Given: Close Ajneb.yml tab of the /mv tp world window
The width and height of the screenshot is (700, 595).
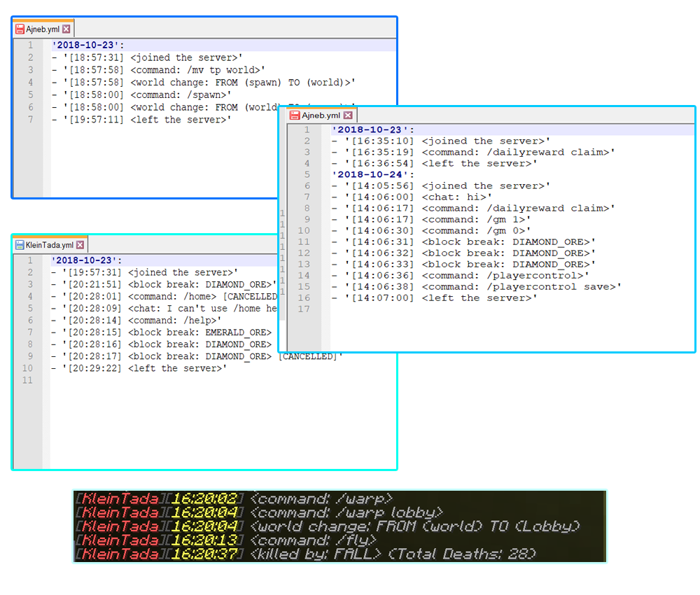Looking at the screenshot, I should [x=66, y=29].
